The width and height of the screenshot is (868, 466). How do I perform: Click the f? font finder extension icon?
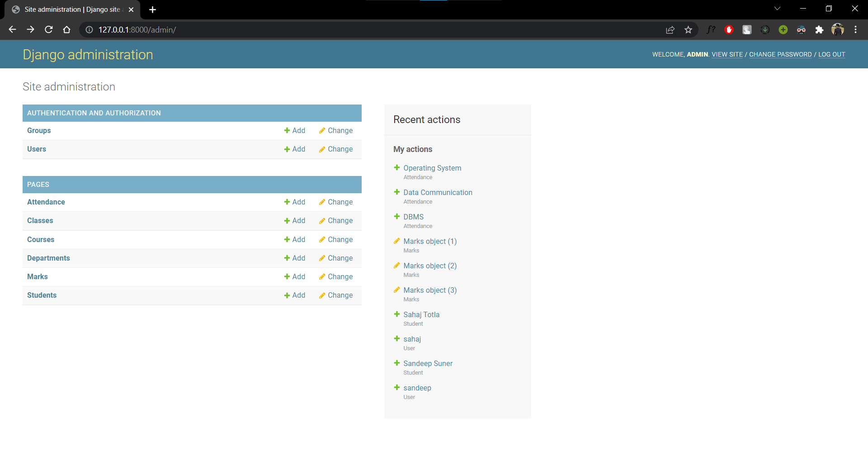tap(711, 29)
